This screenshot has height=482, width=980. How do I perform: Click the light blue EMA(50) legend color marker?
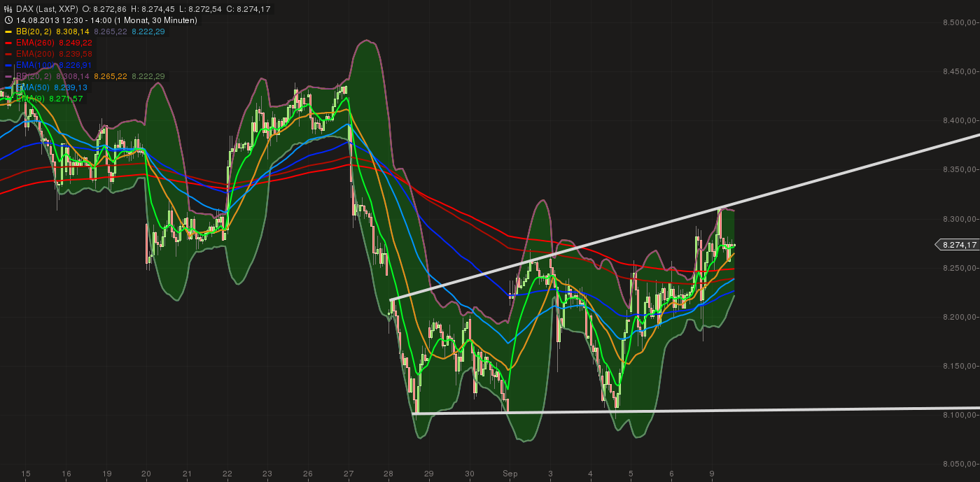8,87
